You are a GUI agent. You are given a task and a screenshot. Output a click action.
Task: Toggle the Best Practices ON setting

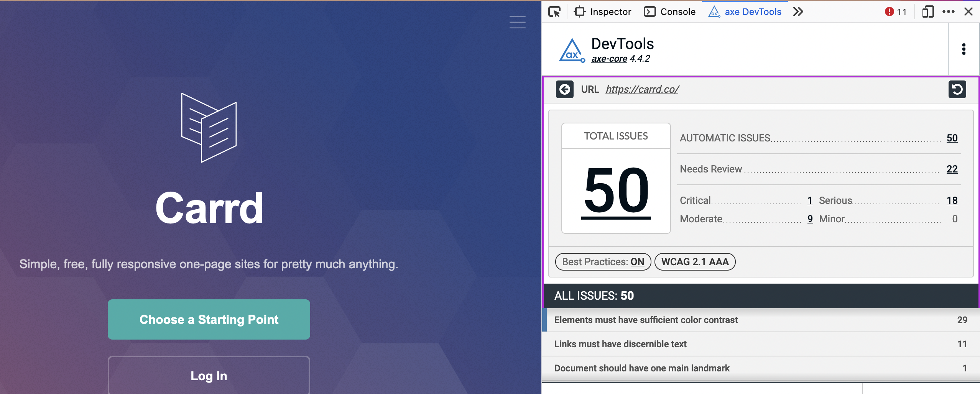pyautogui.click(x=603, y=262)
